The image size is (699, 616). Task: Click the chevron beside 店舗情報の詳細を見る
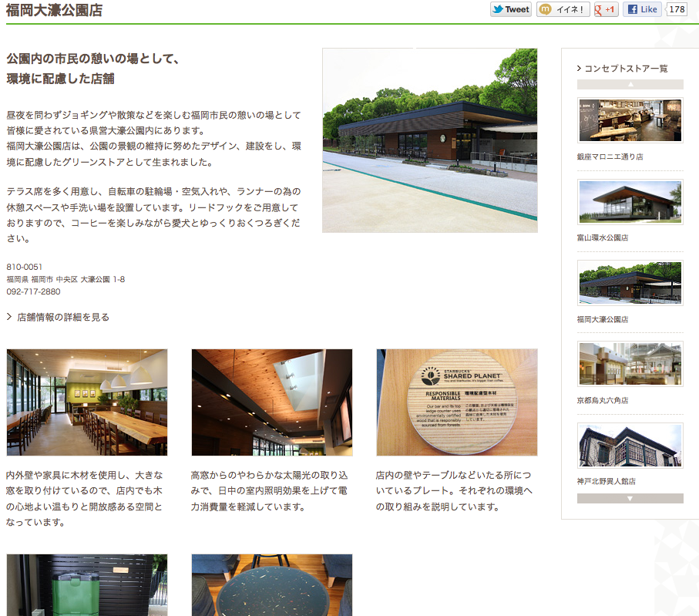[9, 317]
